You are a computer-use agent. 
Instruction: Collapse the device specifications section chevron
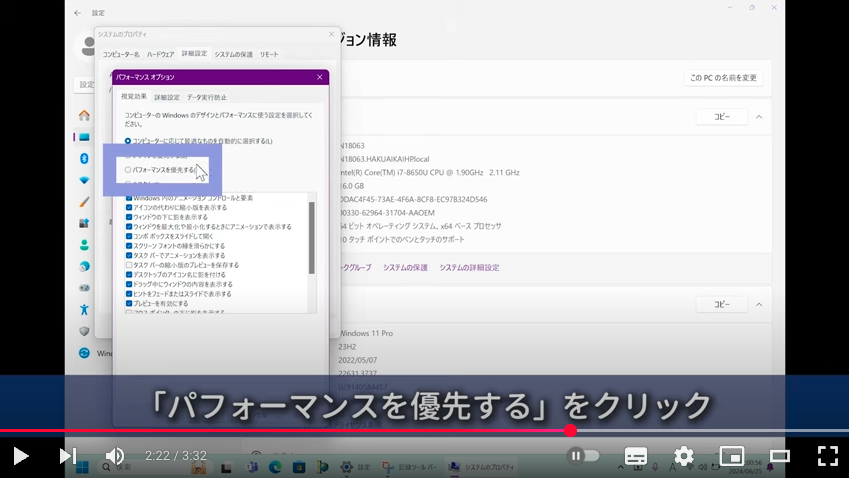coord(759,117)
